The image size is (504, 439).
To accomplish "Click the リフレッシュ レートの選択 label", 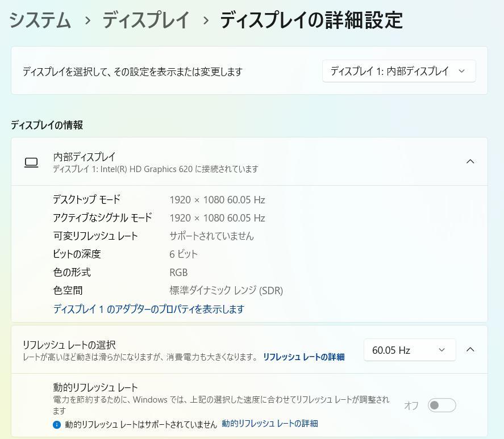I will click(x=69, y=345).
